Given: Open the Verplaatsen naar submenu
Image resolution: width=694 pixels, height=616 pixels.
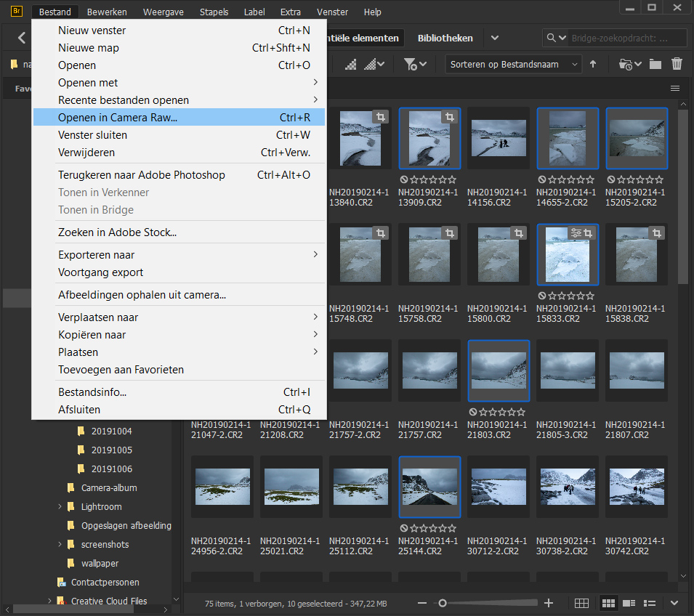Looking at the screenshot, I should point(179,317).
